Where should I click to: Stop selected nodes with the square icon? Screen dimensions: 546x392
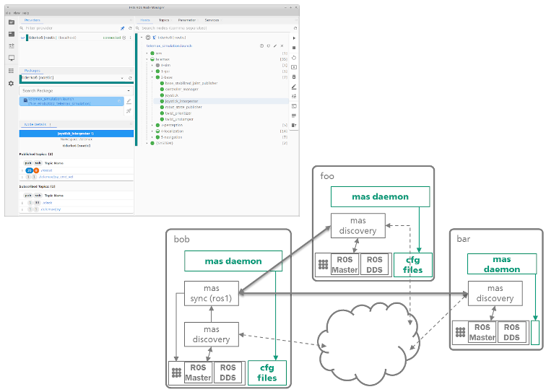coord(294,48)
